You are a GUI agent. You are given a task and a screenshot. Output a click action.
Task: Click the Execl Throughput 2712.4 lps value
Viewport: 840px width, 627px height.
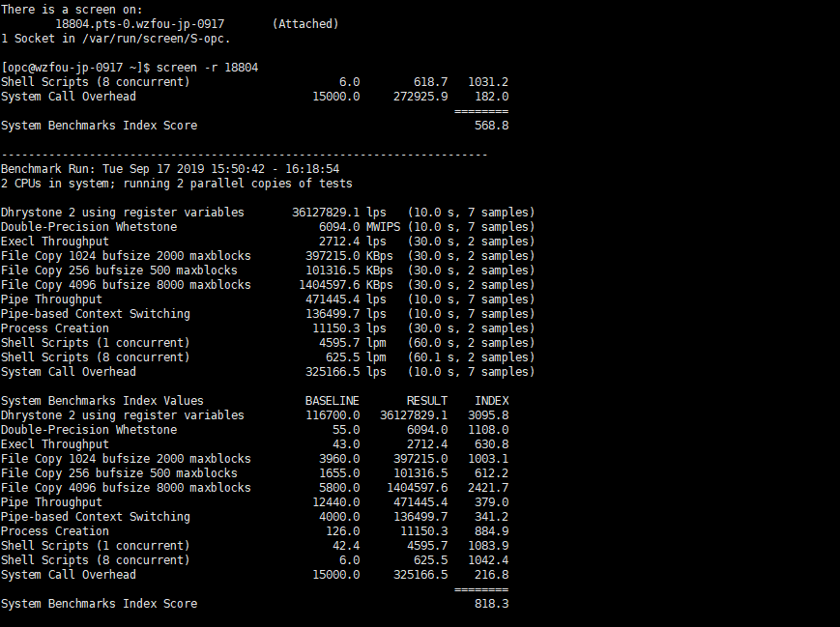[x=353, y=241]
